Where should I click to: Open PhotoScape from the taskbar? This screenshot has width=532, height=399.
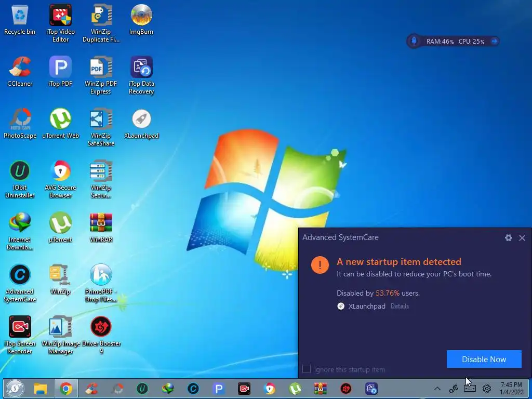coord(117,389)
